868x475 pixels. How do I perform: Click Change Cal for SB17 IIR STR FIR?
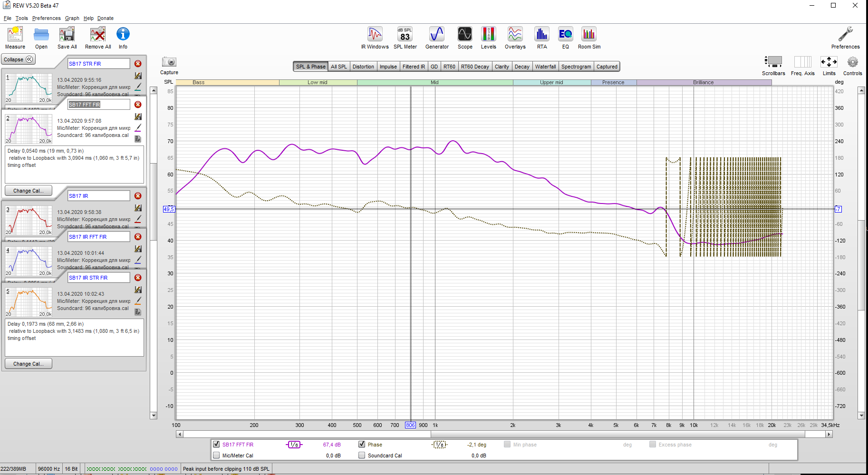tap(29, 364)
